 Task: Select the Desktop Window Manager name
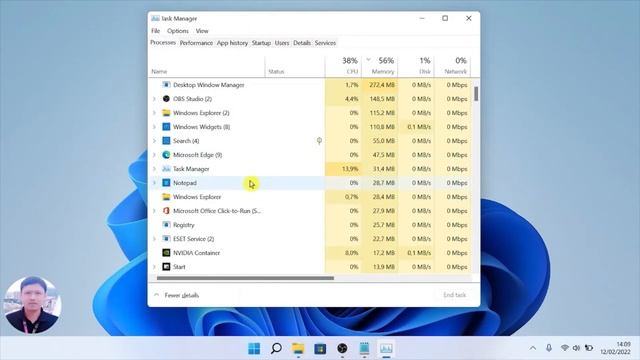(209, 85)
